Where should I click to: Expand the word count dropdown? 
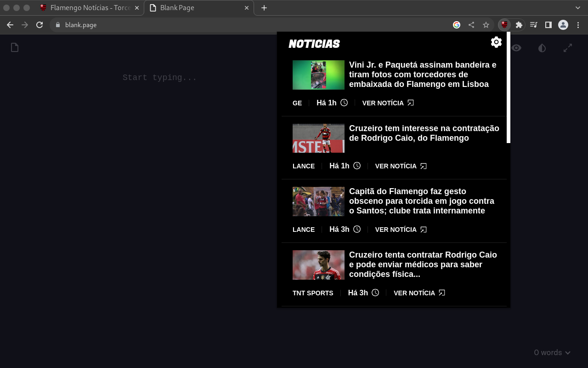(x=552, y=352)
